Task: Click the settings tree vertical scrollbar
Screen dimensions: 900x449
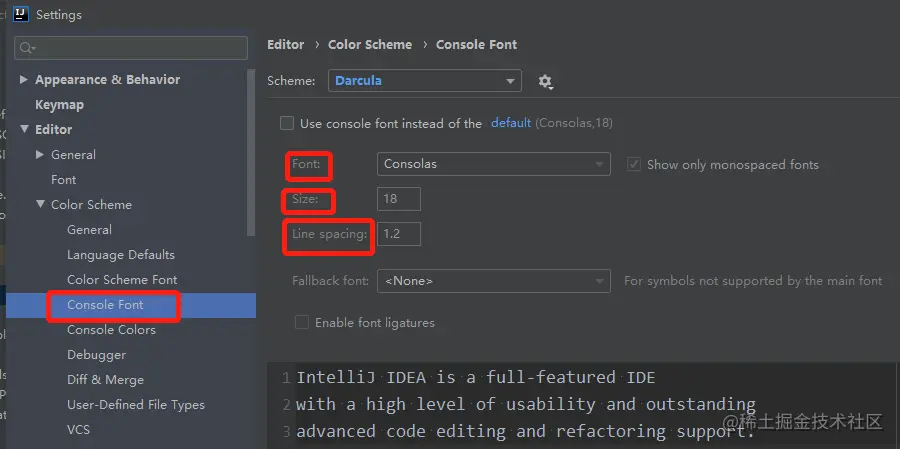Action: click(250, 152)
